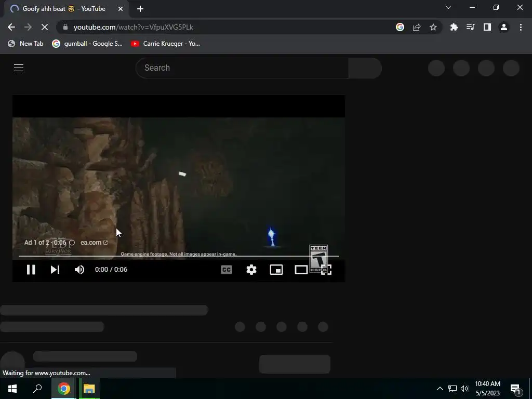Open video player settings gear
Image resolution: width=532 pixels, height=399 pixels.
[x=251, y=270]
